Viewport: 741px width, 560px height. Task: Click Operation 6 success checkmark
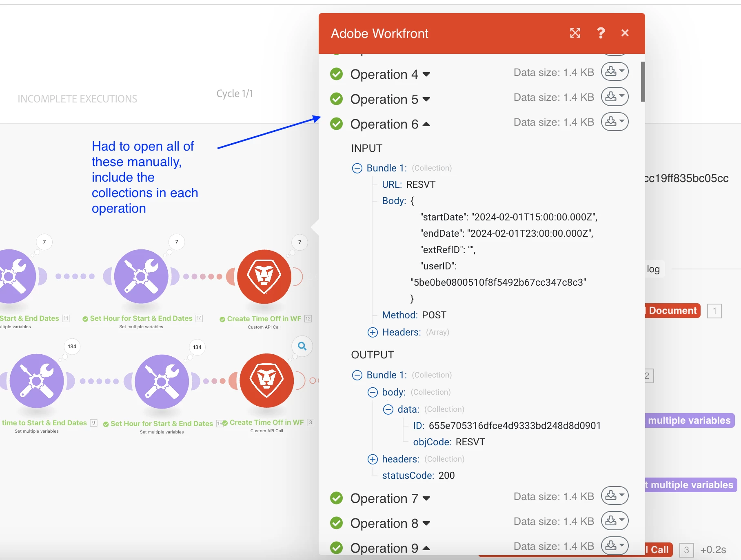(336, 124)
